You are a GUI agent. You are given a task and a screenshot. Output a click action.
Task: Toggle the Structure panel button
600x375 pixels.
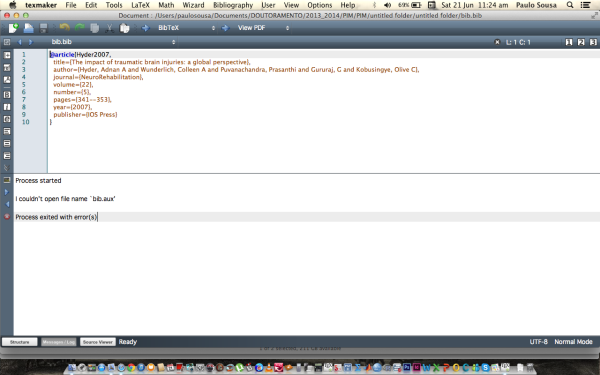coord(20,342)
